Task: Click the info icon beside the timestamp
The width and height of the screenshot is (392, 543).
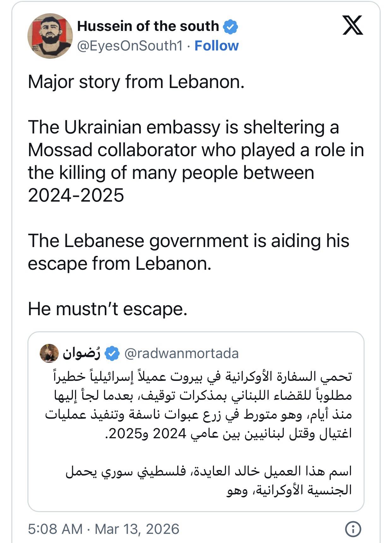Action: click(353, 528)
